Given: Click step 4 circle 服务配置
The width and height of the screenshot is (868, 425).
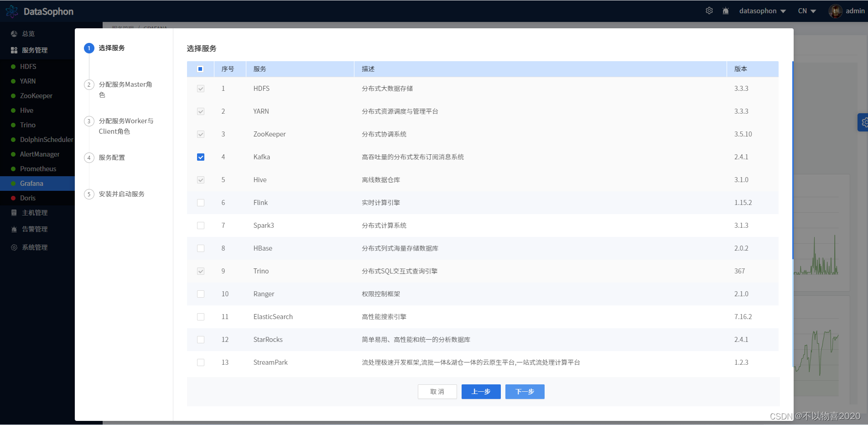Looking at the screenshot, I should [x=89, y=157].
